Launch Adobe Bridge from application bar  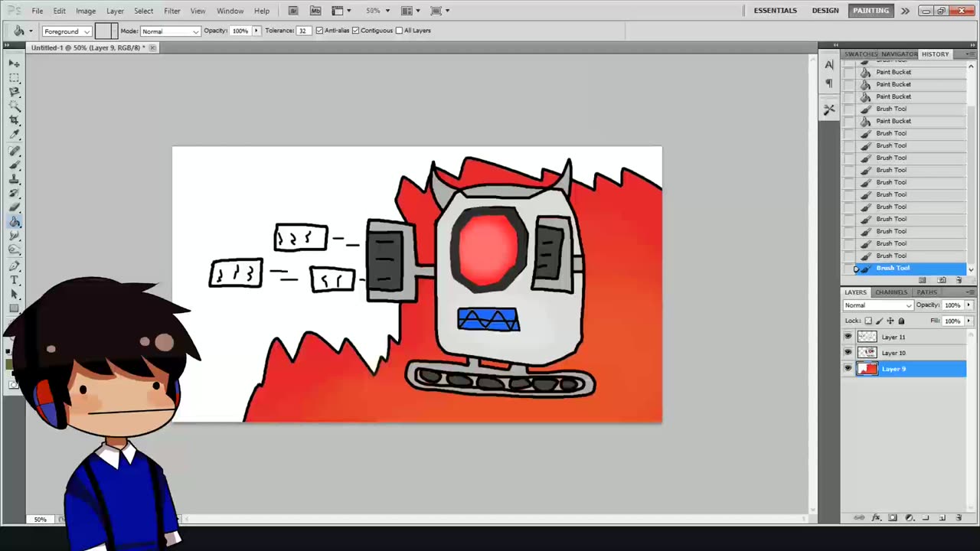tap(293, 11)
